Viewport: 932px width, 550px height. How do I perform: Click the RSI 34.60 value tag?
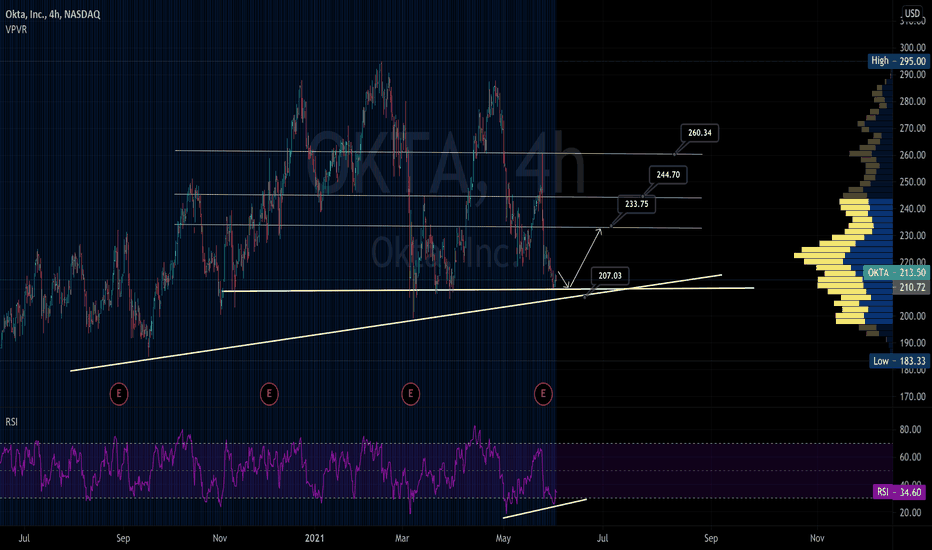click(901, 492)
